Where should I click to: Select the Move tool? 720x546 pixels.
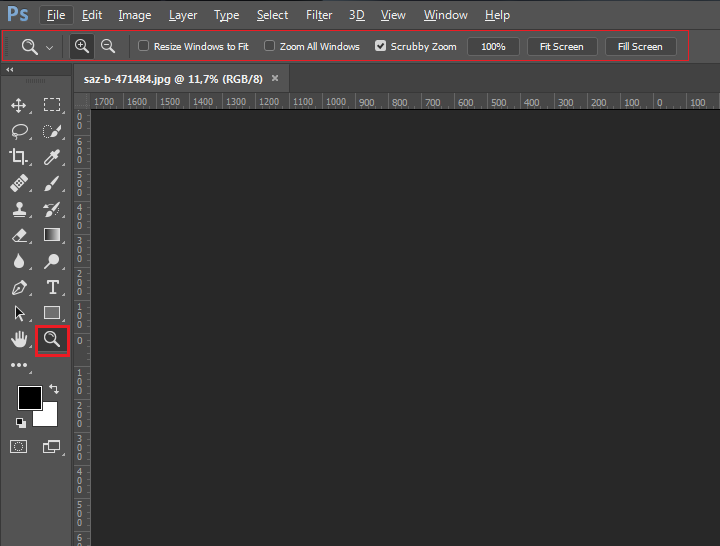[18, 105]
